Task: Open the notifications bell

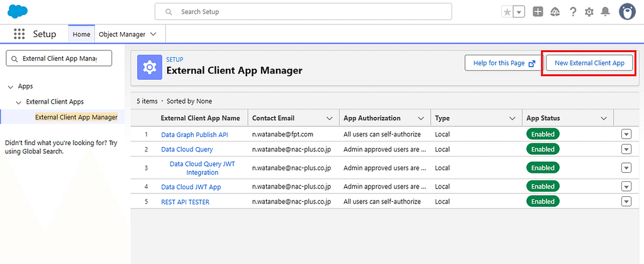Action: pyautogui.click(x=605, y=12)
